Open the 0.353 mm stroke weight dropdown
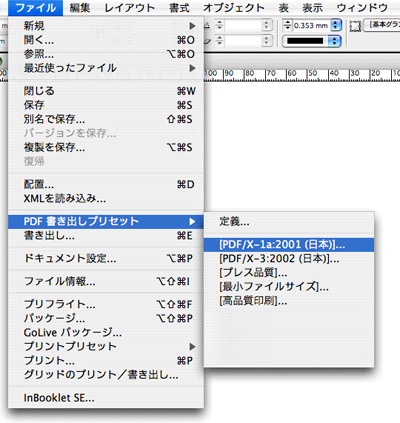The height and width of the screenshot is (423, 400). [x=336, y=25]
